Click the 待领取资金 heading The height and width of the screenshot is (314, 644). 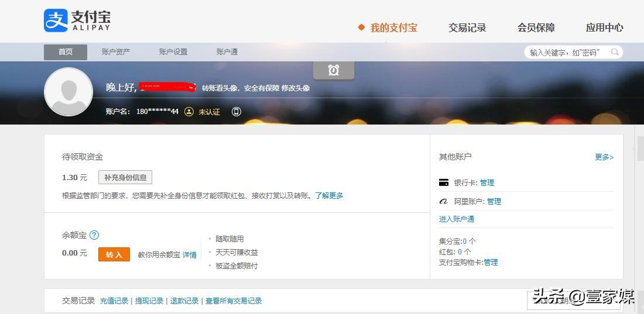(83, 157)
